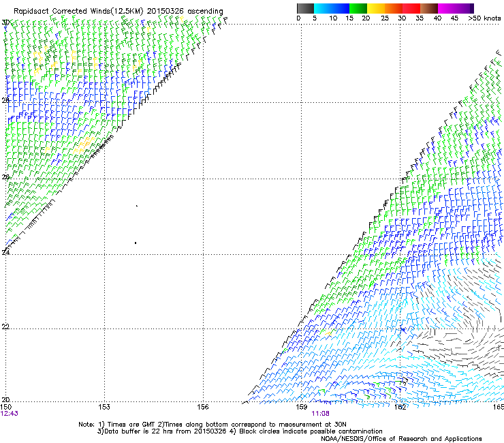504x443 pixels.
Task: Click the longitude label '156' on bottom axis
Action: tap(203, 407)
